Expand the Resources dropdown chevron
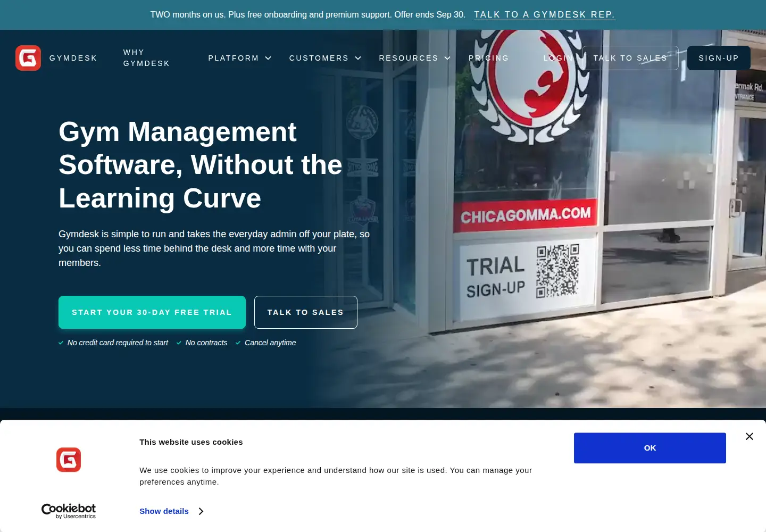Image resolution: width=766 pixels, height=532 pixels. [447, 58]
